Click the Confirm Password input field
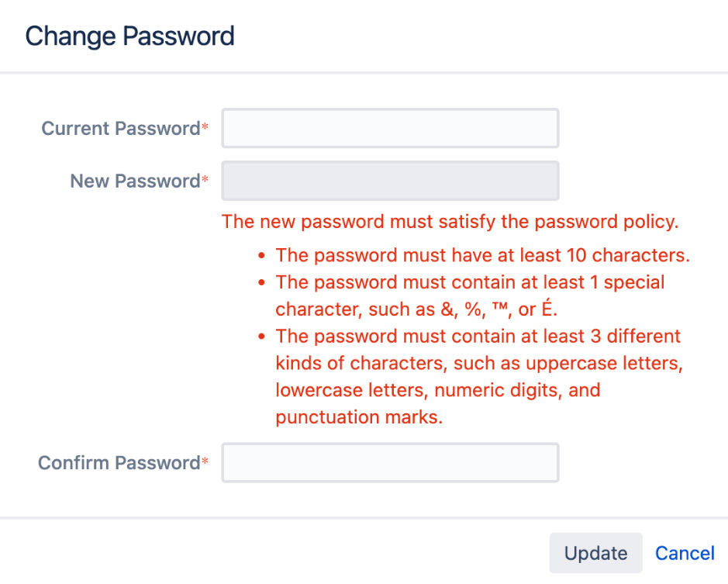Image resolution: width=728 pixels, height=584 pixels. (390, 462)
